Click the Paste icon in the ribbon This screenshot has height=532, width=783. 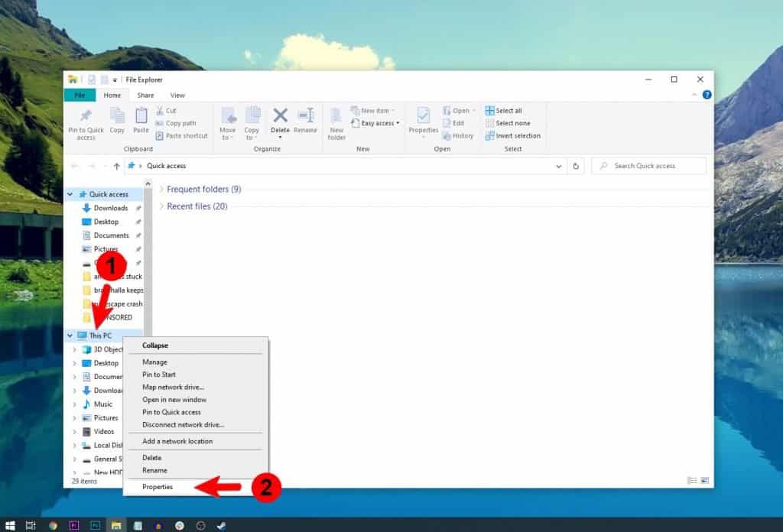141,120
